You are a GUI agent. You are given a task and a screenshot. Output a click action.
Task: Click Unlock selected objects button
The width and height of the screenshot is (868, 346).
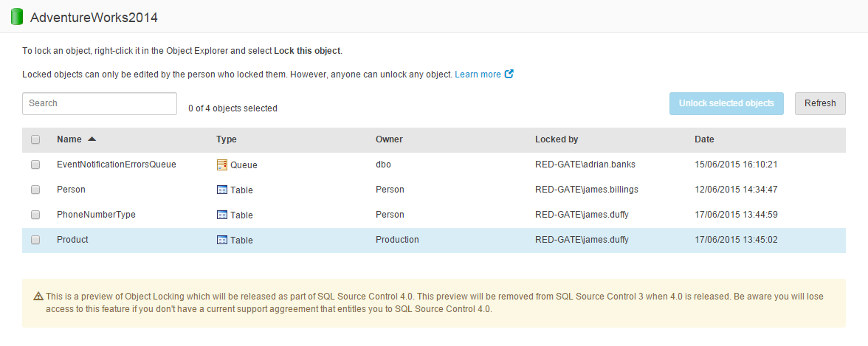tap(726, 103)
